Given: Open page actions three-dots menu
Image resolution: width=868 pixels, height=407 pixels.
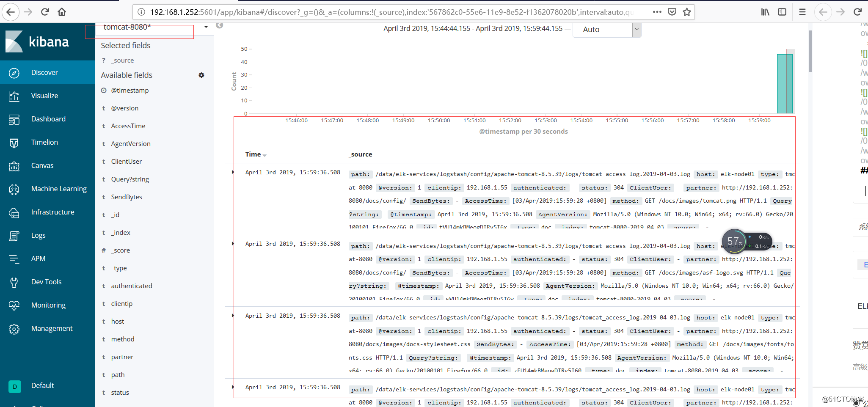Looking at the screenshot, I should point(657,12).
